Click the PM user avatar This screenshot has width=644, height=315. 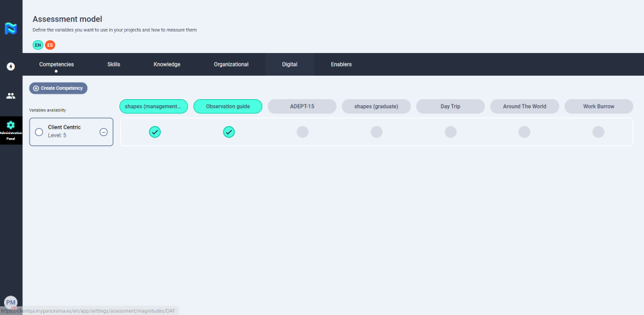pyautogui.click(x=11, y=302)
